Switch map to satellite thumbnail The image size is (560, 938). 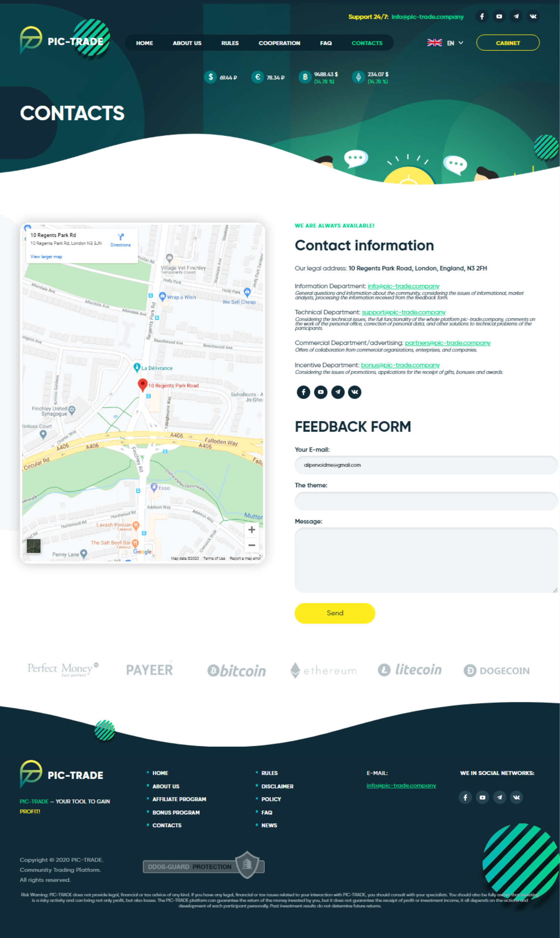click(x=34, y=546)
